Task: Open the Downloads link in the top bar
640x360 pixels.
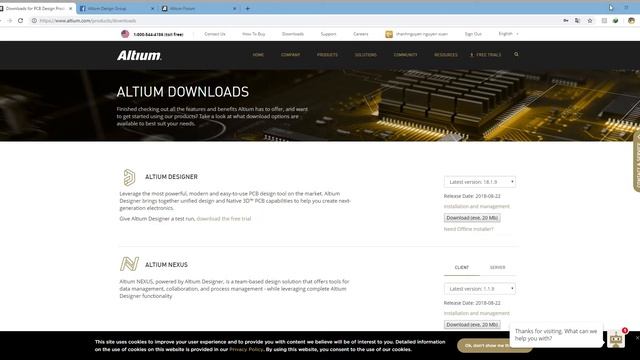Action: tap(293, 34)
